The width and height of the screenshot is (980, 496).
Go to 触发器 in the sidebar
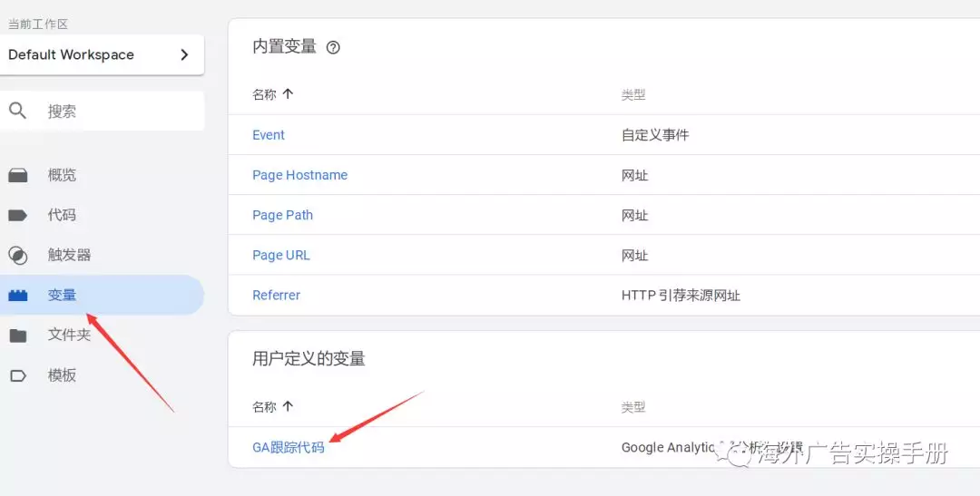(69, 255)
